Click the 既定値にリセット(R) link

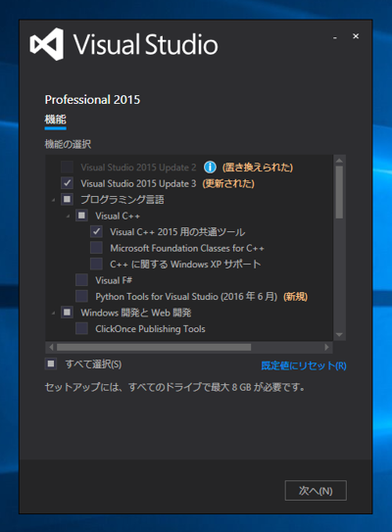tap(304, 365)
